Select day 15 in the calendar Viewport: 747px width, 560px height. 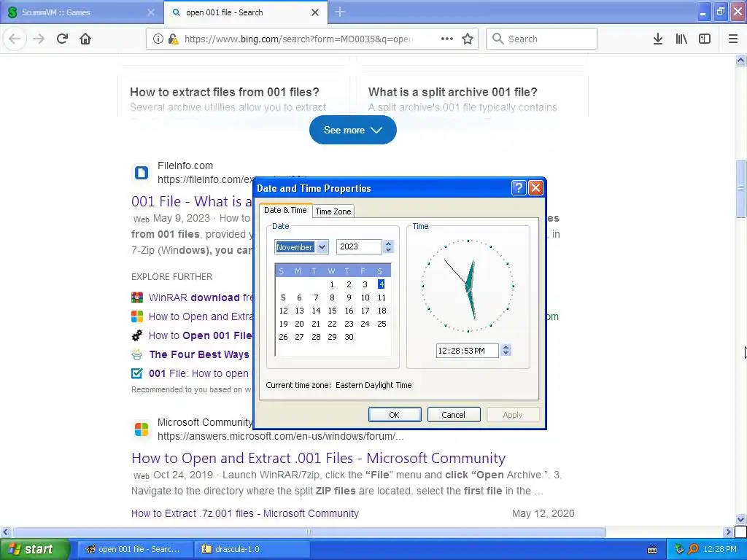(332, 311)
